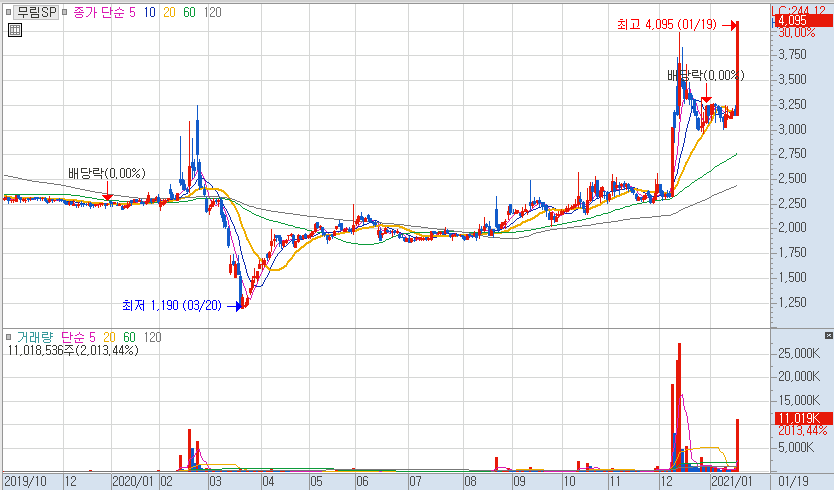This screenshot has height=490, width=834.
Task: Select gray 120 volume average label
Action: point(153,337)
